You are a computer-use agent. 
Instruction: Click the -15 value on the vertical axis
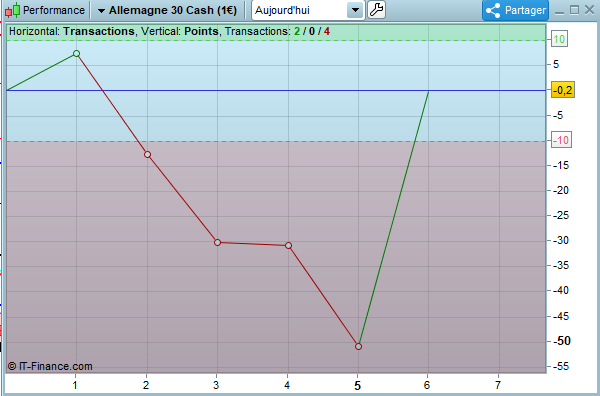pyautogui.click(x=561, y=165)
